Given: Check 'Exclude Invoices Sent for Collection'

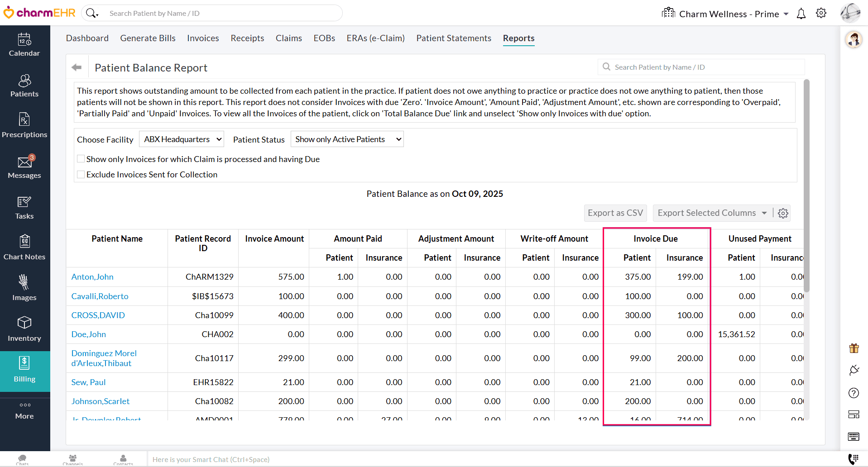Looking at the screenshot, I should coord(81,174).
